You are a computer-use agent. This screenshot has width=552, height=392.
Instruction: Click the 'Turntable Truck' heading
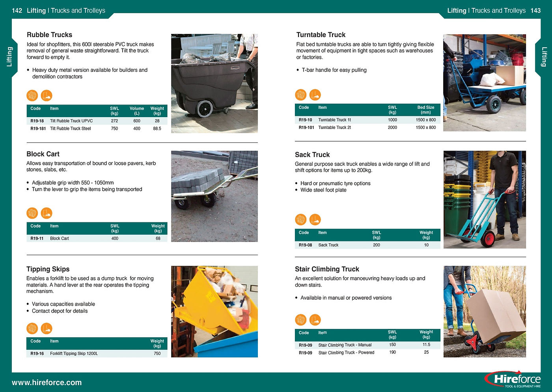click(321, 35)
